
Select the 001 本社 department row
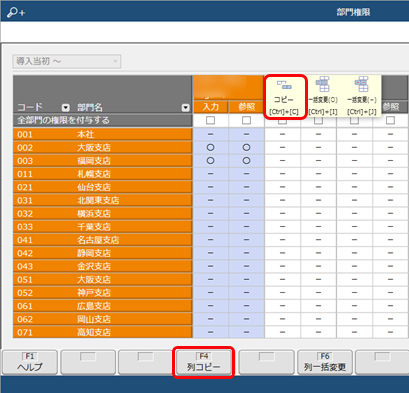pyautogui.click(x=103, y=134)
